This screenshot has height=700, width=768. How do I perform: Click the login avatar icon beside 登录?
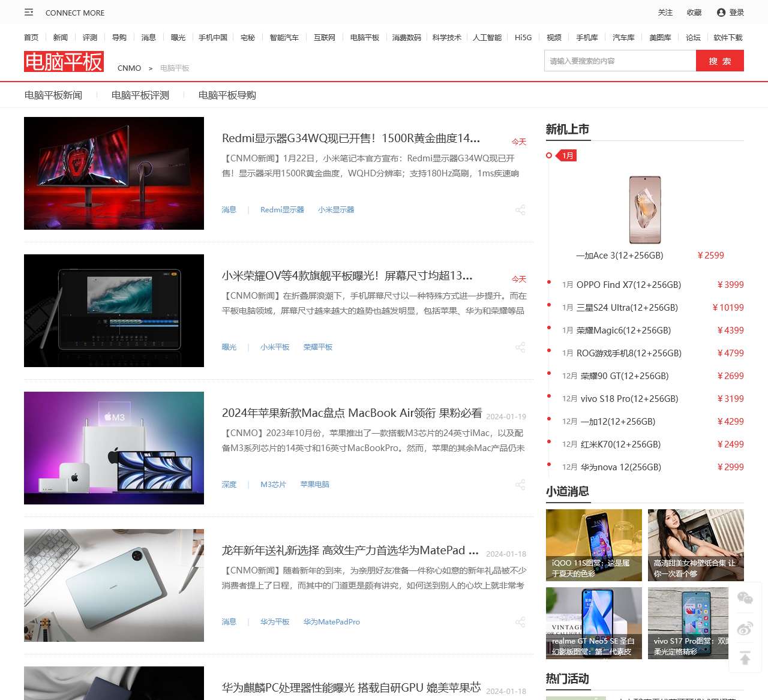click(719, 12)
